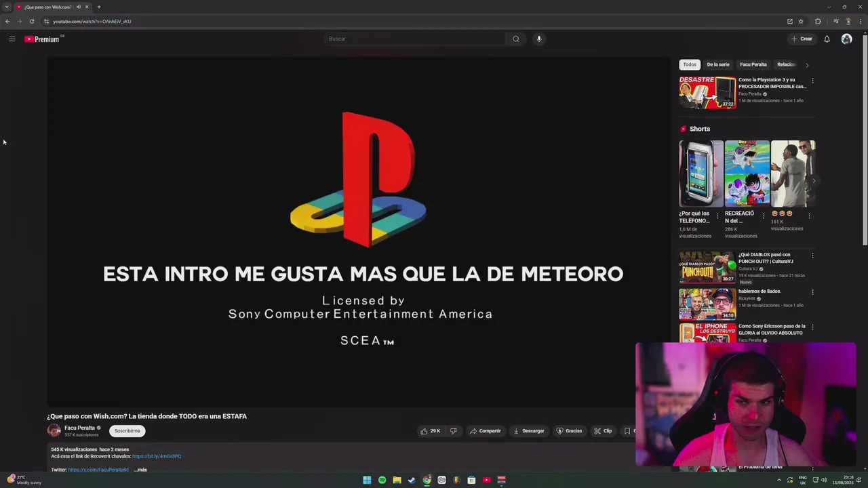This screenshot has height=488, width=868.
Task: Expand description with ...más
Action: point(140,470)
